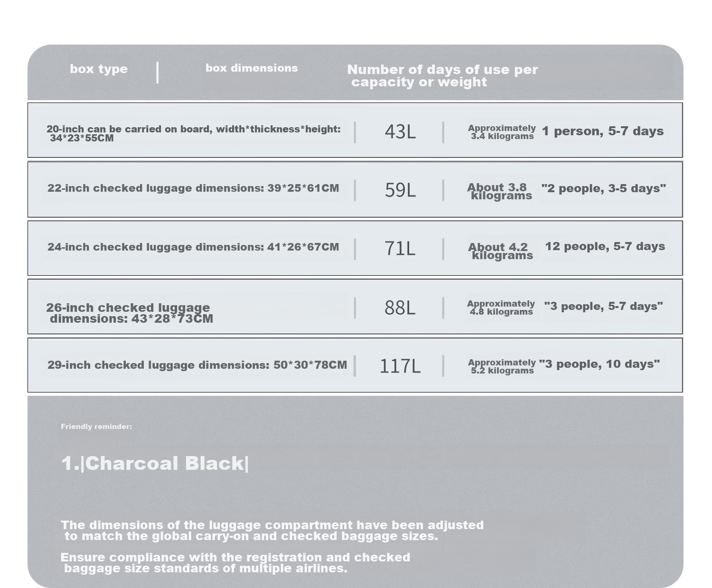This screenshot has height=588, width=712.
Task: Select the 29-inch checked luggage dimensions
Action: 197,365
